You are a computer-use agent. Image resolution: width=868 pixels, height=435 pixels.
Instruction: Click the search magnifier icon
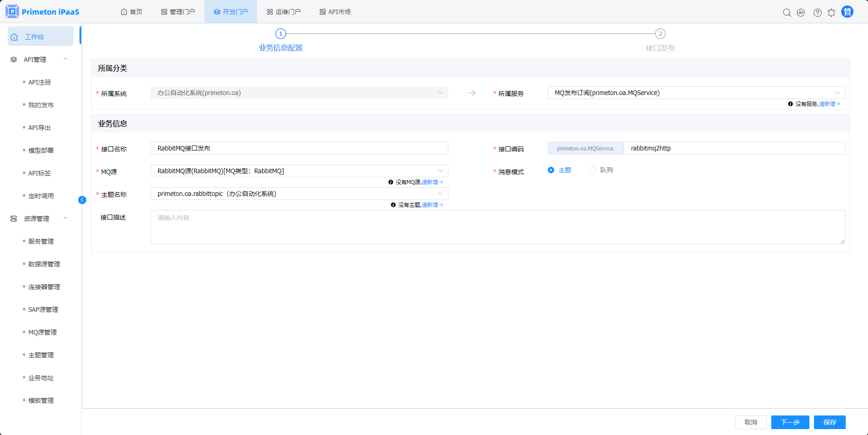tap(787, 13)
